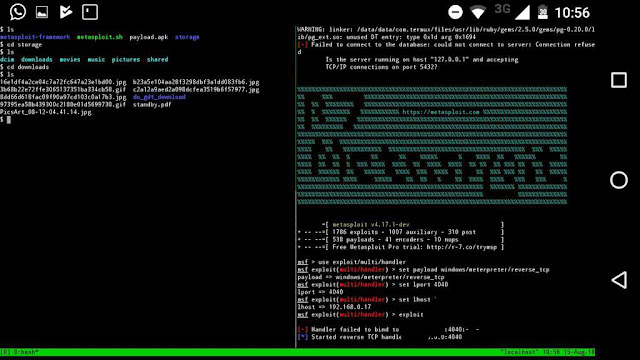
Task: Tap the image notification icon
Action: coord(42,12)
